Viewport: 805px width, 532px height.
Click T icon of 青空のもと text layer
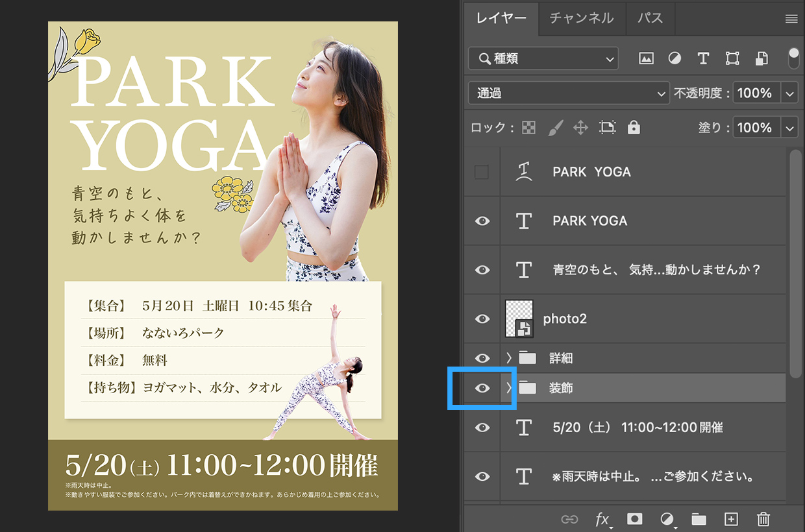[x=524, y=269]
